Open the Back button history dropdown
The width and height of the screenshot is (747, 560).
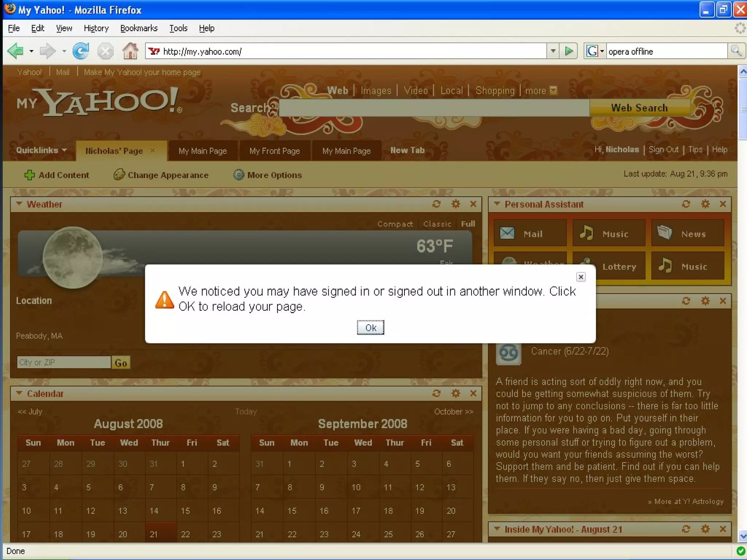tap(31, 51)
